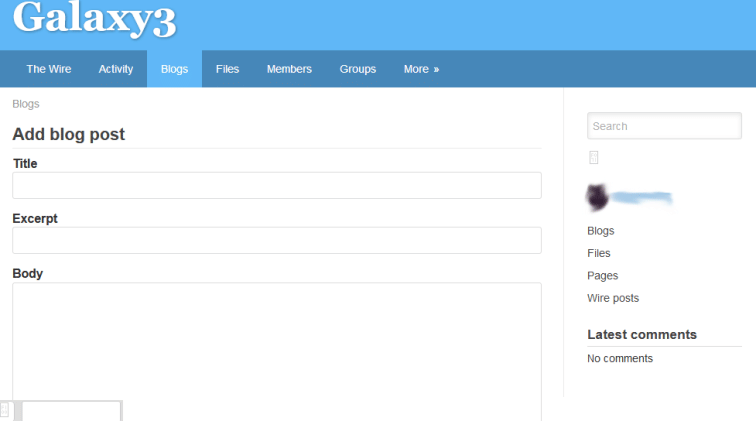The image size is (756, 421).
Task: Go to Pages in the sidebar
Action: click(603, 275)
